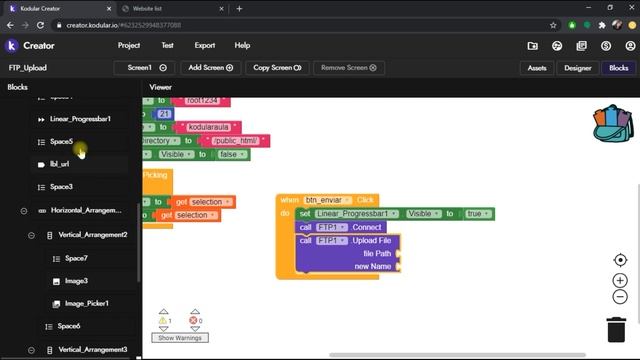Image resolution: width=640 pixels, height=360 pixels.
Task: Zoom in the blocks workspace
Action: (x=620, y=280)
